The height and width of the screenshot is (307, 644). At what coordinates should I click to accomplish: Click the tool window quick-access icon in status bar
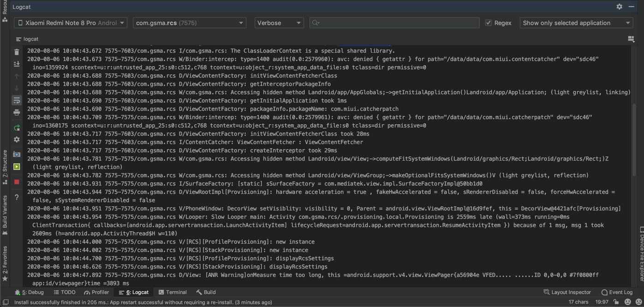[x=6, y=302]
